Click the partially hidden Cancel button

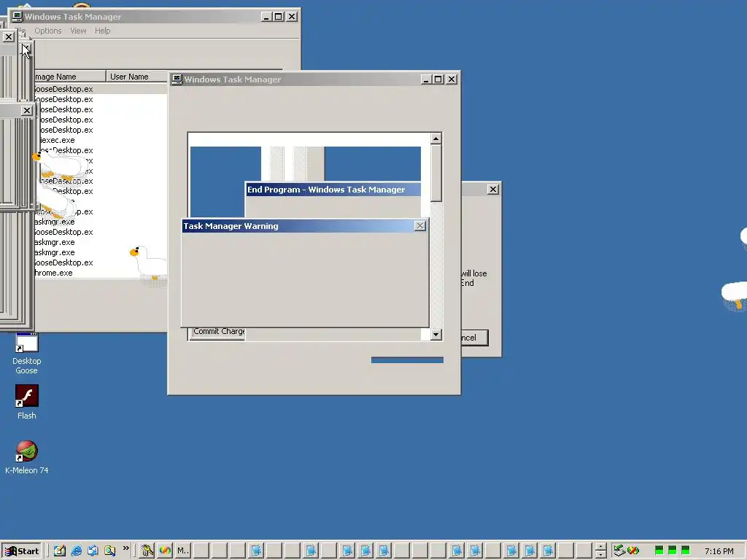(474, 338)
